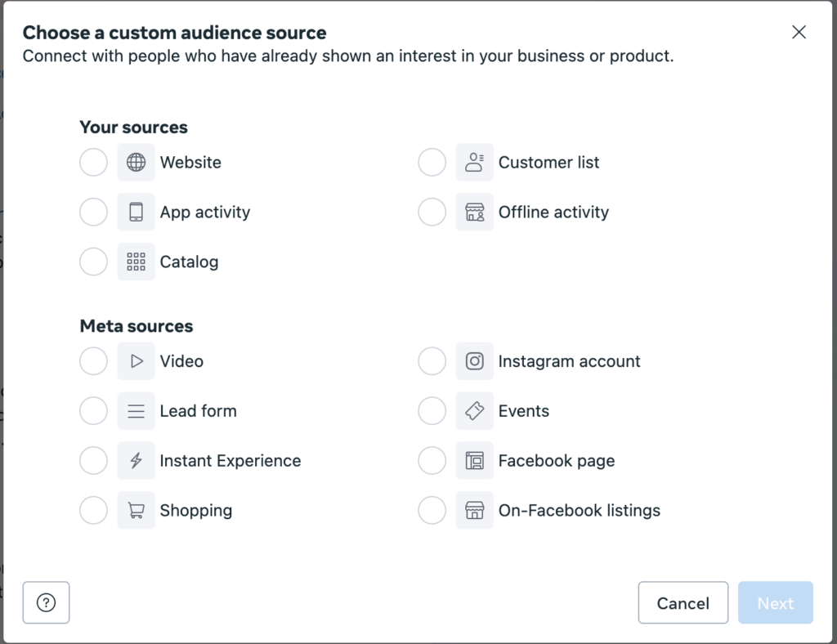Image resolution: width=837 pixels, height=644 pixels.
Task: Open help with the question mark button
Action: pyautogui.click(x=47, y=603)
